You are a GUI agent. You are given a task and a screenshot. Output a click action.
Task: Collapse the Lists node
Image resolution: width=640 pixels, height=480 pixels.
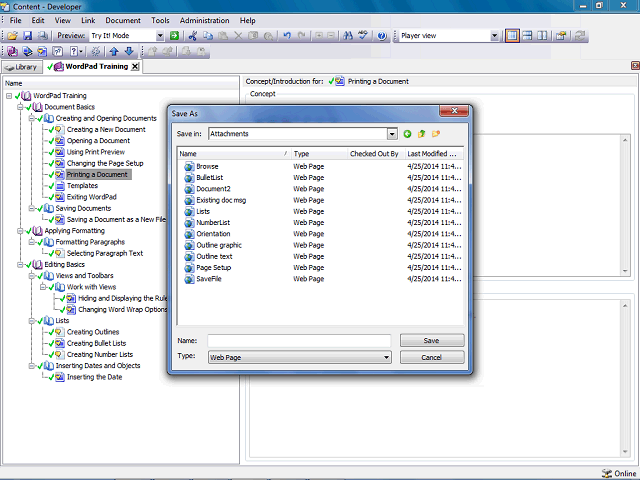click(x=31, y=321)
